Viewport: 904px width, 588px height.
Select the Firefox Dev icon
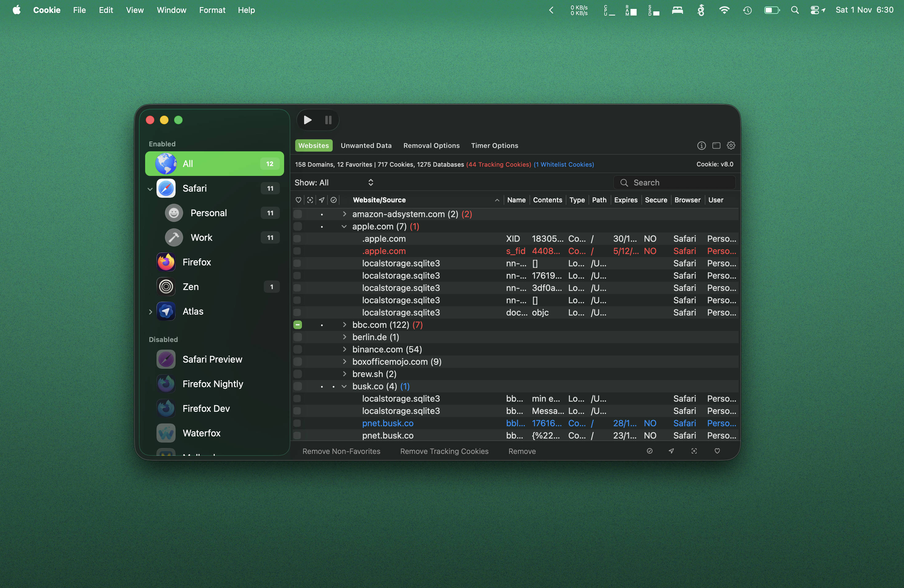click(x=166, y=409)
